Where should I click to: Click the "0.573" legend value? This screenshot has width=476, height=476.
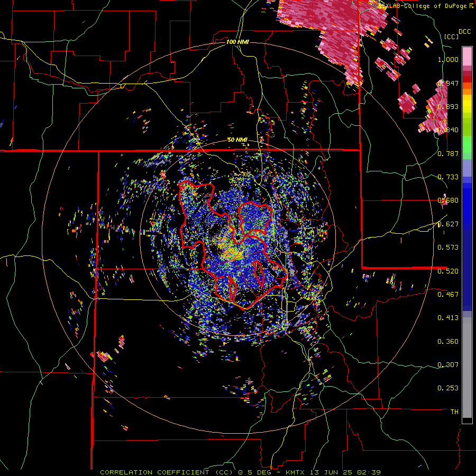coord(448,248)
